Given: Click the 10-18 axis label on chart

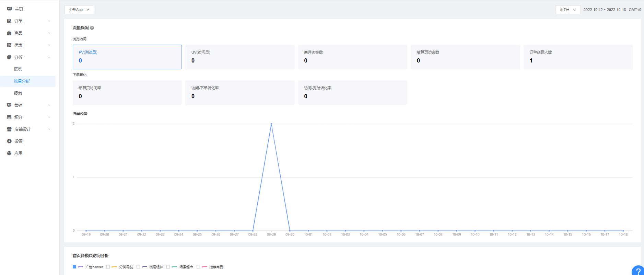Looking at the screenshot, I should click(623, 234).
